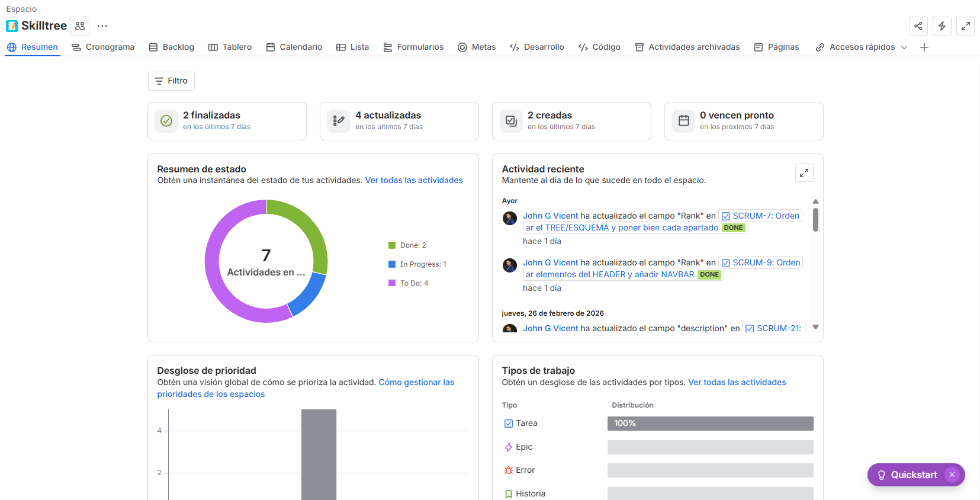Open Actividades archivadas tab
The width and height of the screenshot is (980, 500).
click(x=687, y=47)
